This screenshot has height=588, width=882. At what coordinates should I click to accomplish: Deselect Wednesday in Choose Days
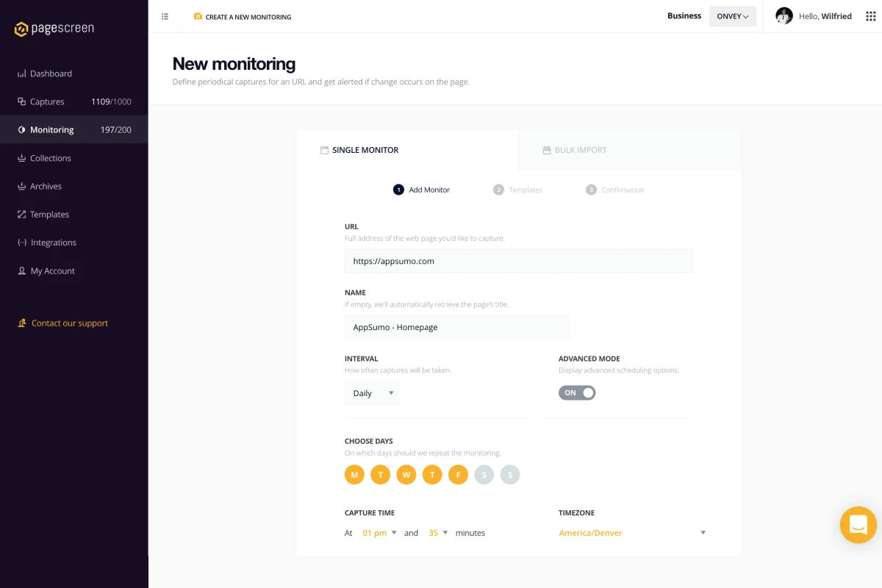406,475
